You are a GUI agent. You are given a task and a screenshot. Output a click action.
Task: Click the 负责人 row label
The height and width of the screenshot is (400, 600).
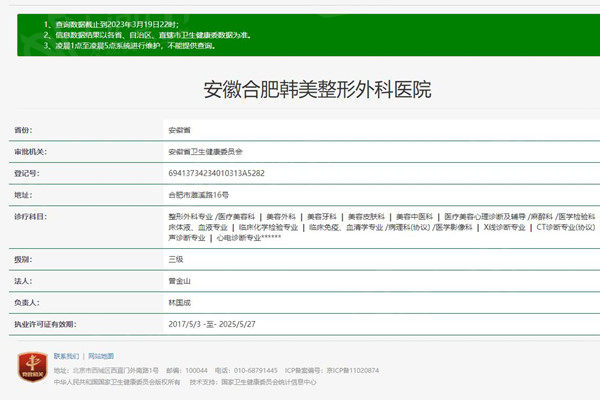coord(27,302)
